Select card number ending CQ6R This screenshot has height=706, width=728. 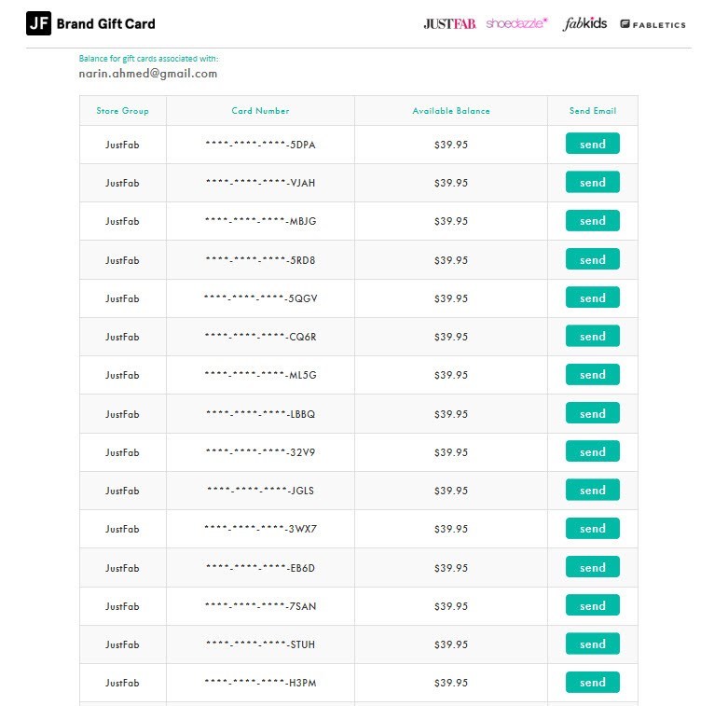260,337
